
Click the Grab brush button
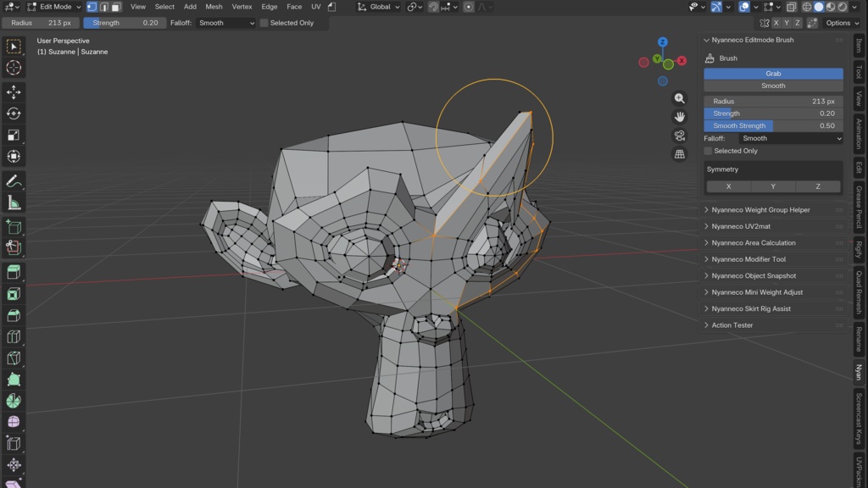(773, 74)
